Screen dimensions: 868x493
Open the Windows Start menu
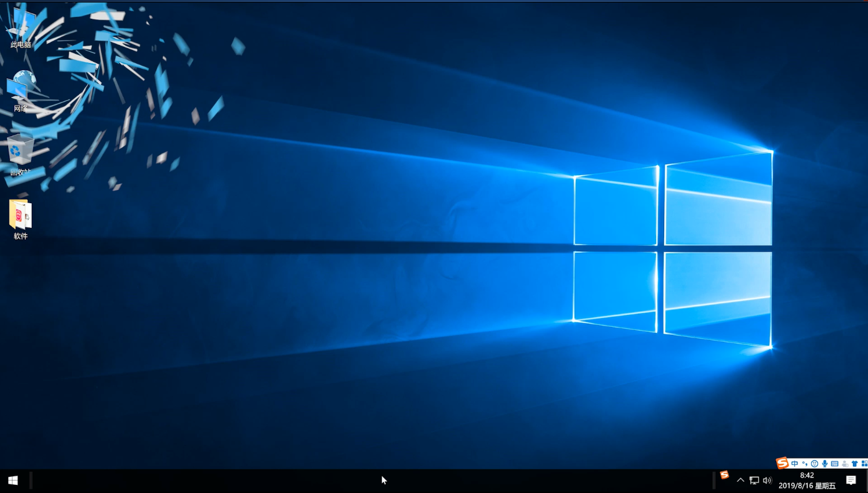tap(13, 481)
